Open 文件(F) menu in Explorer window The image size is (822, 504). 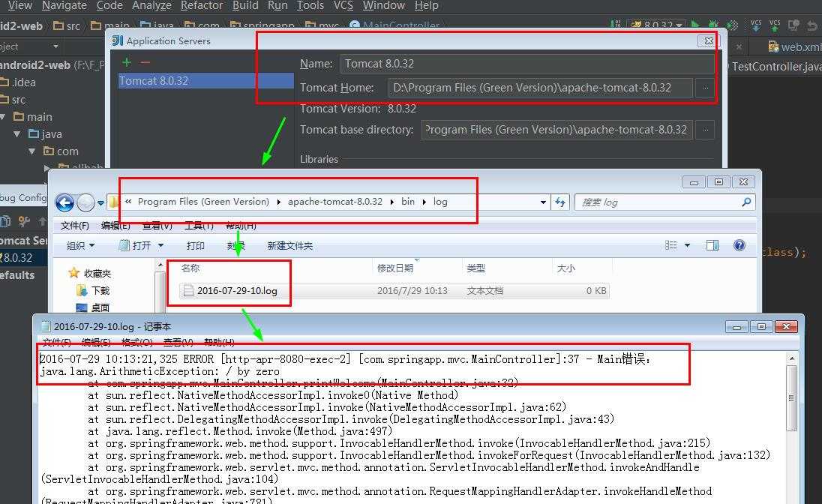tap(74, 226)
